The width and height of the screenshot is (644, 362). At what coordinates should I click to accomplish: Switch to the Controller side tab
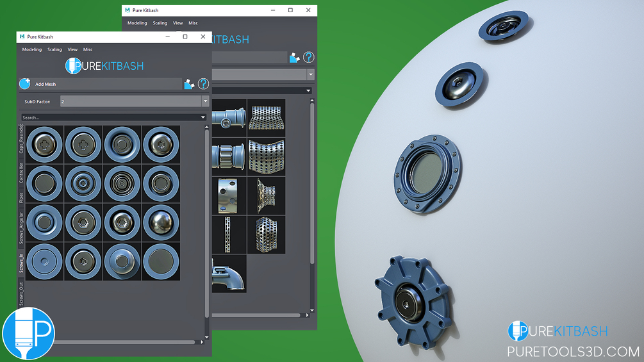point(21,173)
